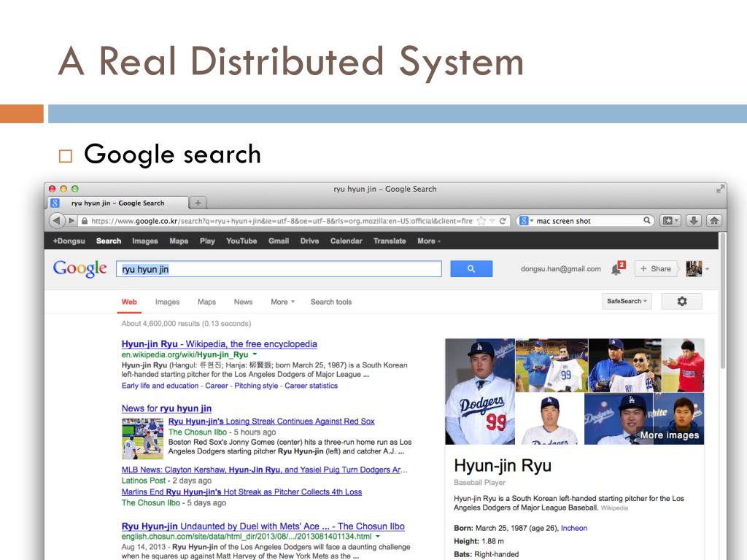747x560 pixels.
Task: Open More menu in black Google bar
Action: (429, 241)
